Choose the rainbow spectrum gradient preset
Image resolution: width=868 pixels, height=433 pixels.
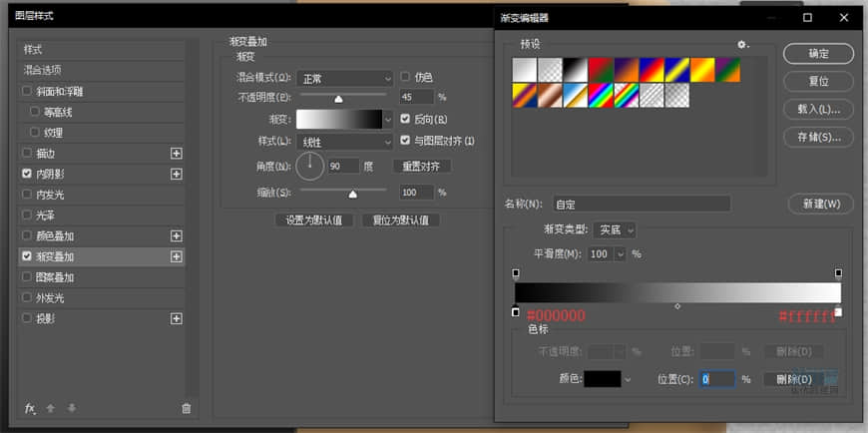600,95
